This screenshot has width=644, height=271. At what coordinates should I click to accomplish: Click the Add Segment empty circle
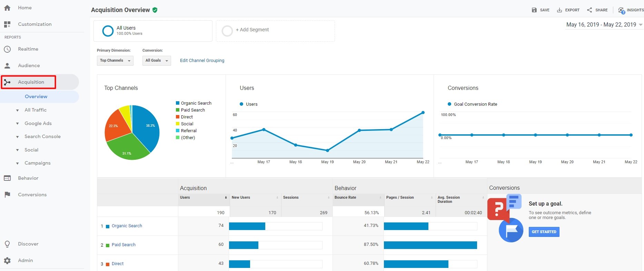(x=227, y=31)
